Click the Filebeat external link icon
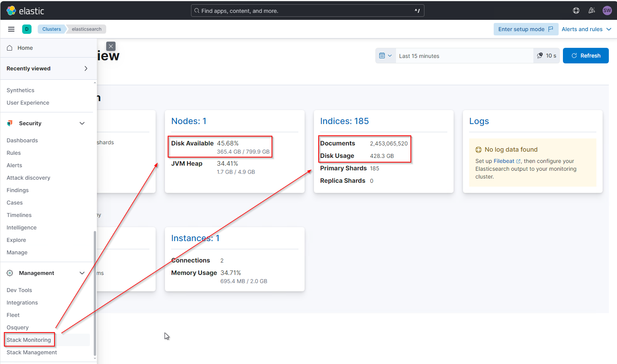The height and width of the screenshot is (364, 617). tap(518, 161)
